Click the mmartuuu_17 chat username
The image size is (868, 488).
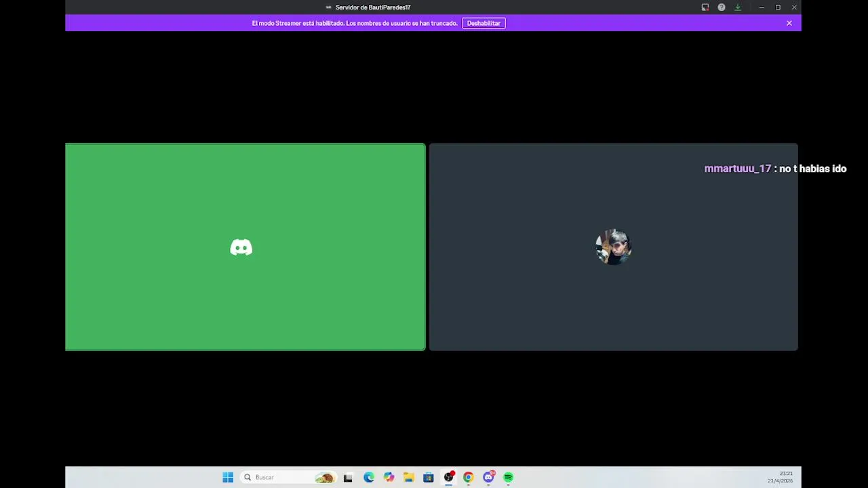737,169
